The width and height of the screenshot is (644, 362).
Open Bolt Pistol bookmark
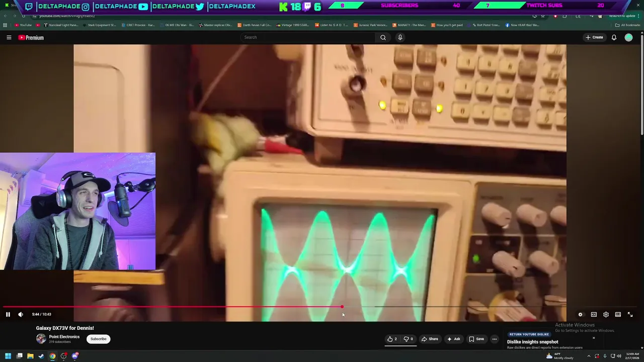point(483,25)
